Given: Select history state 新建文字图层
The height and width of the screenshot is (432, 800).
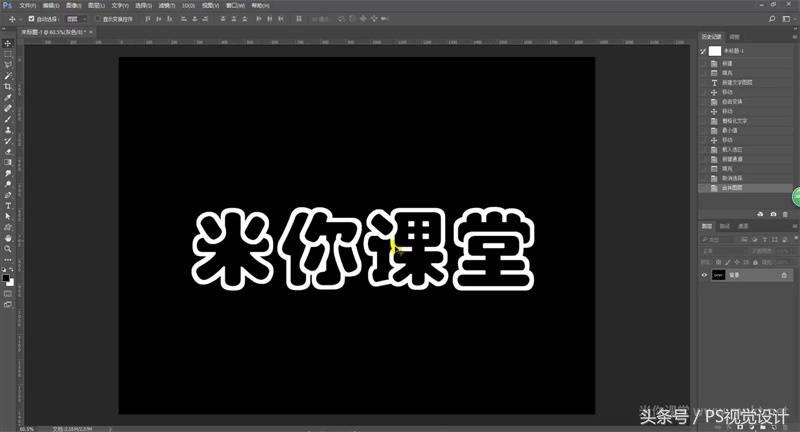Looking at the screenshot, I should tap(745, 83).
